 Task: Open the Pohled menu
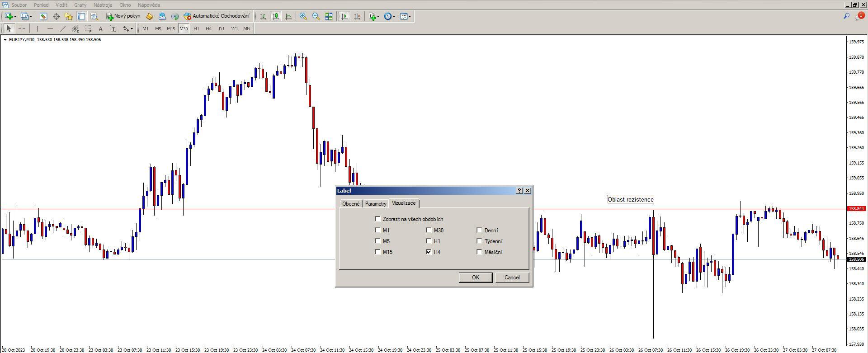41,5
